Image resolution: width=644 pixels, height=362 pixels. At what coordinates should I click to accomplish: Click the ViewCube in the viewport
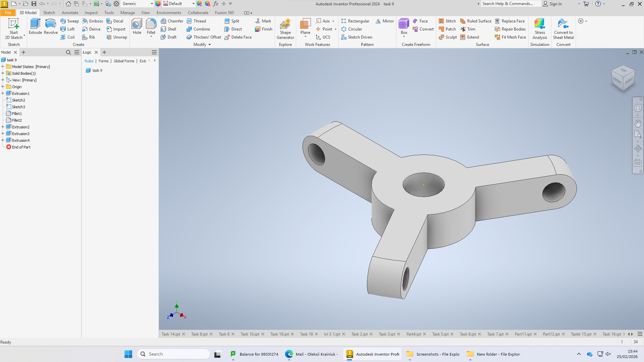pyautogui.click(x=623, y=78)
